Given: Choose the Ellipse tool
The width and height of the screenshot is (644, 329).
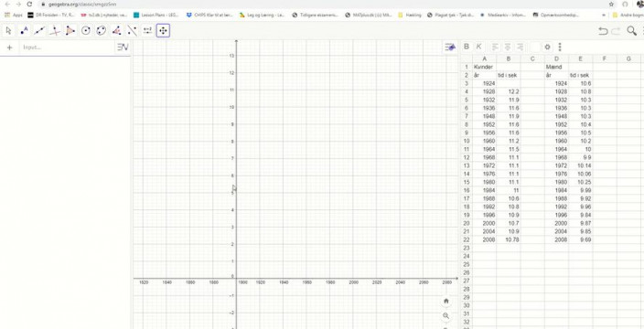Looking at the screenshot, I should click(102, 31).
